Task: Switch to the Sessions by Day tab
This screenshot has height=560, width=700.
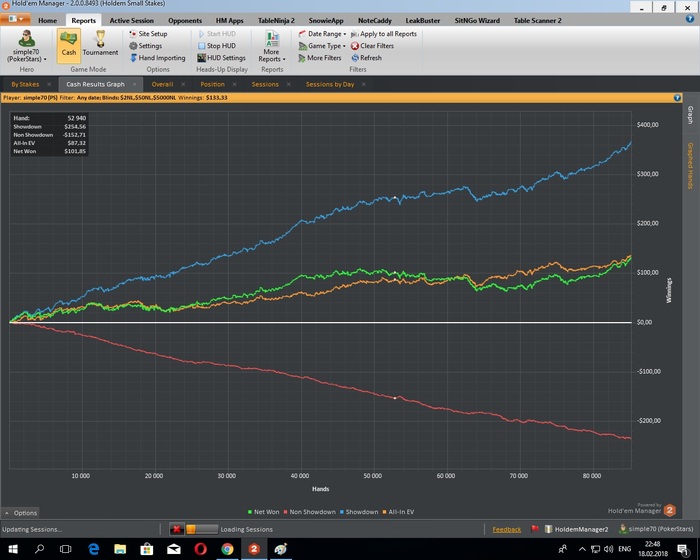Action: click(330, 84)
